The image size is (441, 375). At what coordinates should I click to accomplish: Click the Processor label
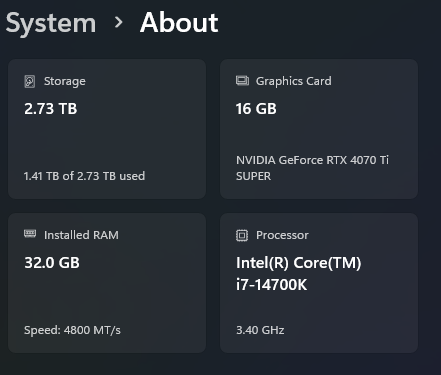(x=282, y=235)
